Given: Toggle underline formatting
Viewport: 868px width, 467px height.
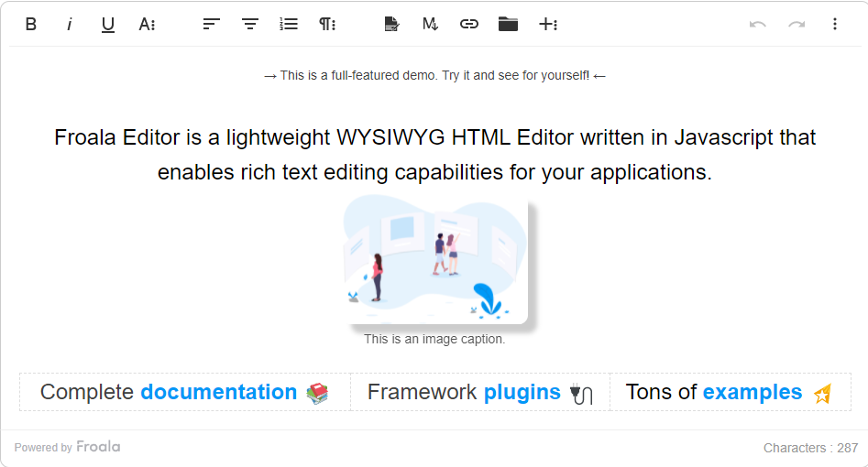Looking at the screenshot, I should pos(108,25).
